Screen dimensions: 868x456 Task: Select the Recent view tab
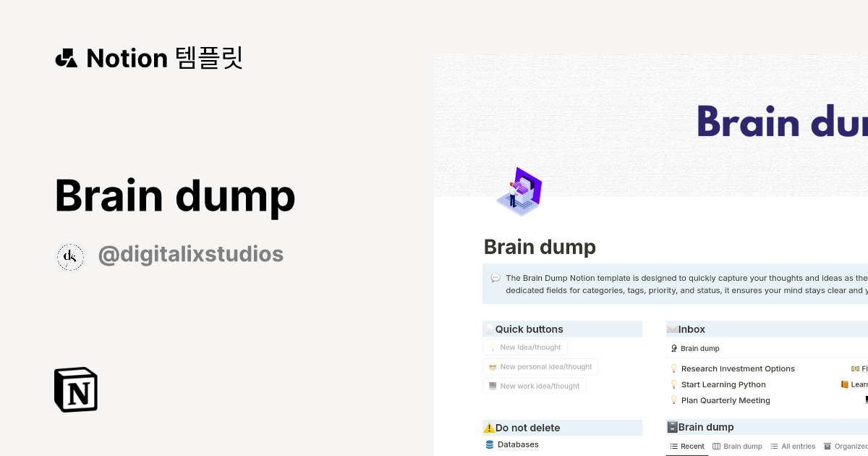[687, 447]
